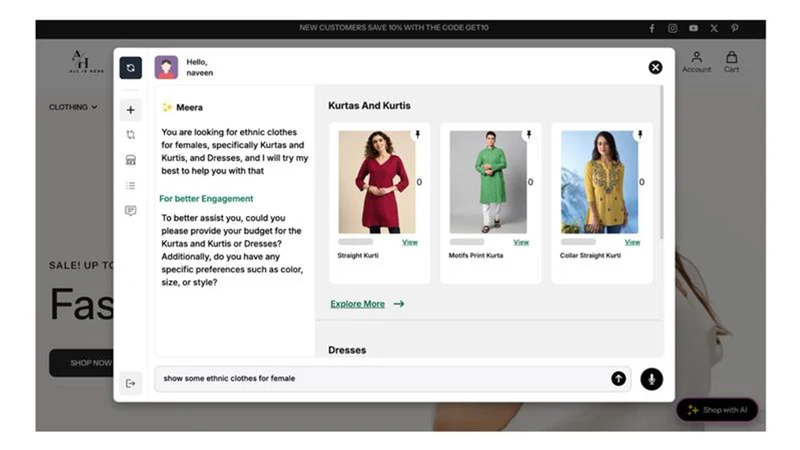This screenshot has width=800, height=450.
Task: Start a new chat with plus icon
Action: pos(131,110)
